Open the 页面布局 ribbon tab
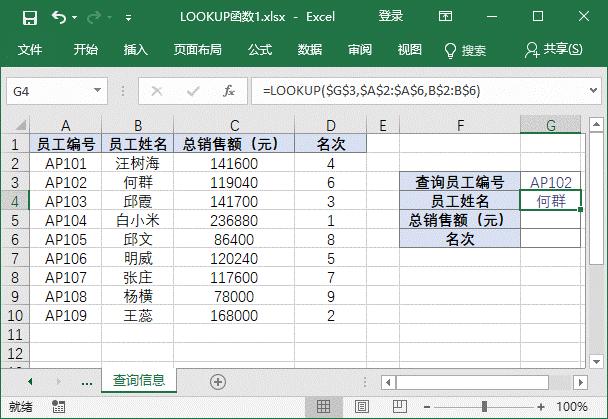 pyautogui.click(x=198, y=50)
